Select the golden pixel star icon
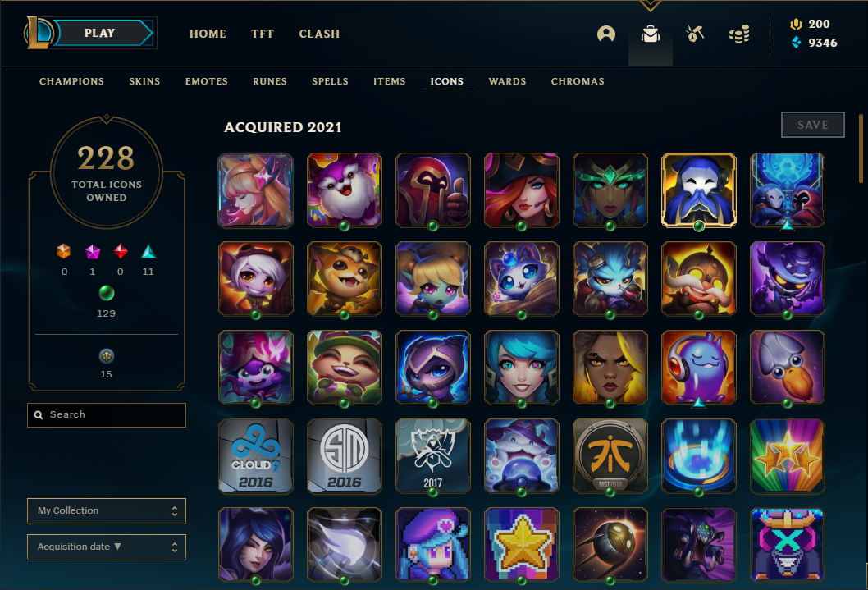This screenshot has width=868, height=590. click(x=522, y=545)
